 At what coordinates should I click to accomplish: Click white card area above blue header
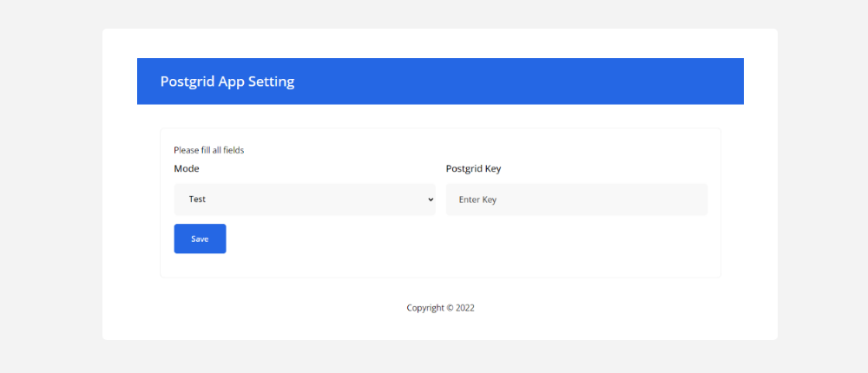[x=434, y=43]
